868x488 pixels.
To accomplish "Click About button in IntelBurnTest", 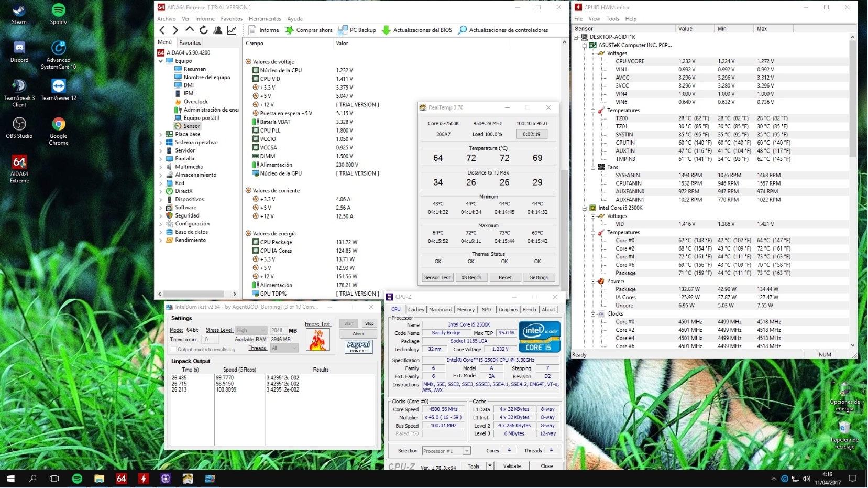I will [x=358, y=333].
